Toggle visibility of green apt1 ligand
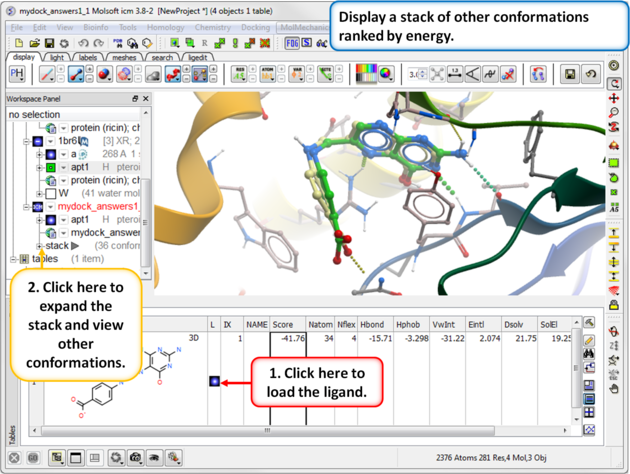This screenshot has width=630, height=474. click(50, 168)
